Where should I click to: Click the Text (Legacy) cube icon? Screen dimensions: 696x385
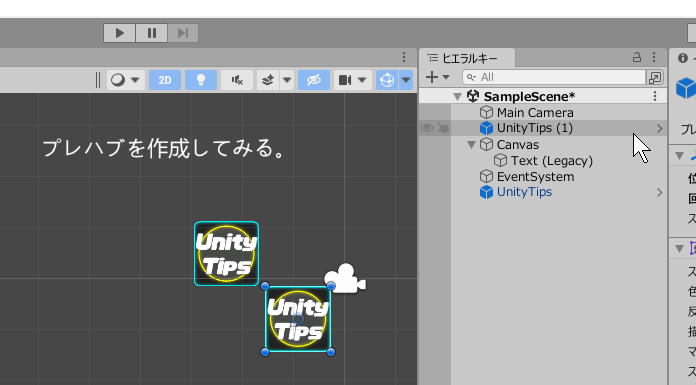point(501,160)
